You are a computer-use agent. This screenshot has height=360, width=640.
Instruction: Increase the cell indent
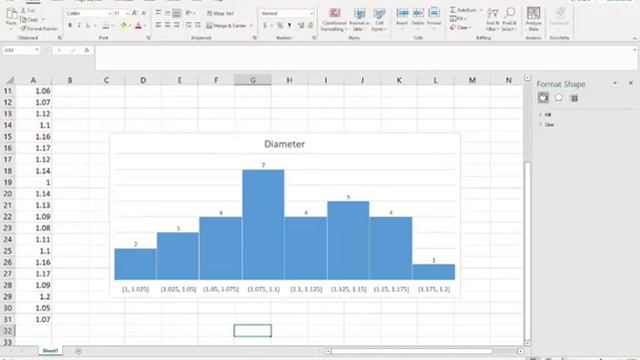pos(198,25)
